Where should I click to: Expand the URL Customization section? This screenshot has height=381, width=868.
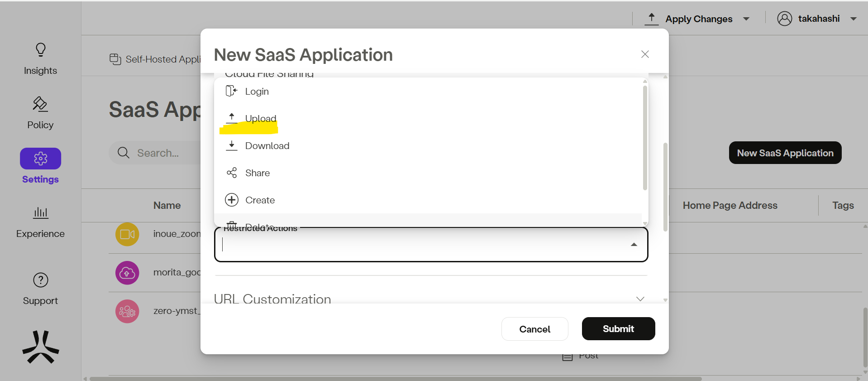coord(640,299)
